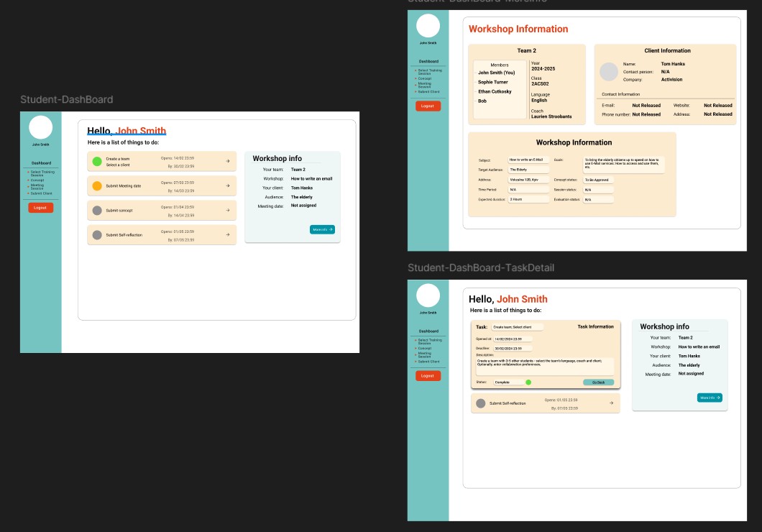762x532 pixels.
Task: Select 'Student-DashBoard-TaskDetail' frame label
Action: 481,267
